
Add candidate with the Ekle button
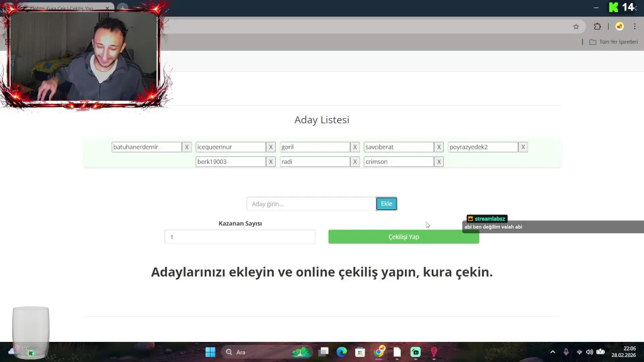pos(386,204)
